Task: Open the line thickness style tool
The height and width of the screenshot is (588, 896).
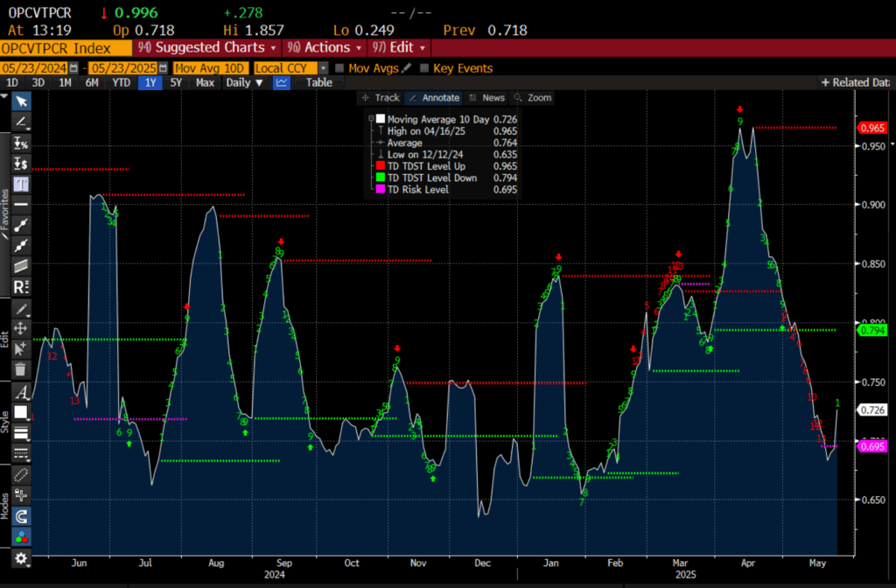Action: pyautogui.click(x=21, y=433)
